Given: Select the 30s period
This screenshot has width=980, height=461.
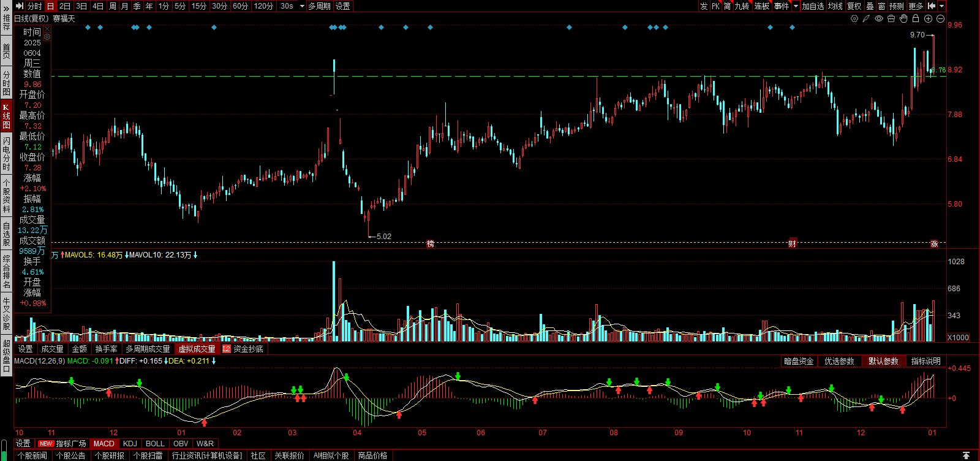Looking at the screenshot, I should coord(287,6).
